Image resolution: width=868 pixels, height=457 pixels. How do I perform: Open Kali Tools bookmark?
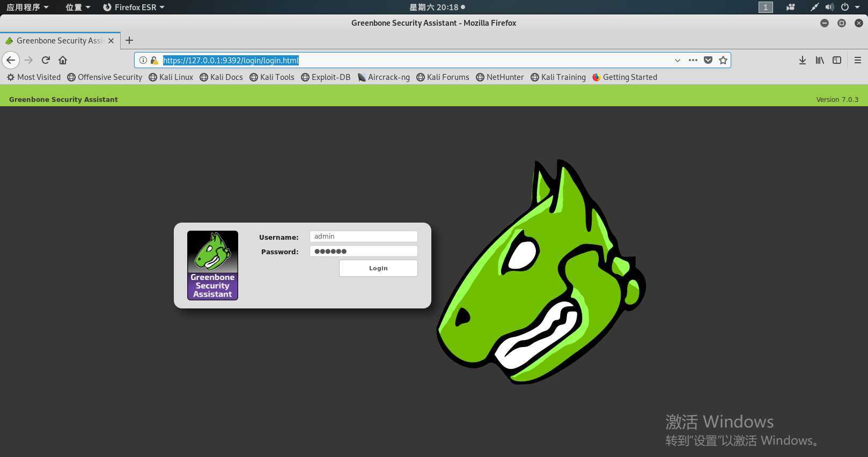tap(272, 77)
